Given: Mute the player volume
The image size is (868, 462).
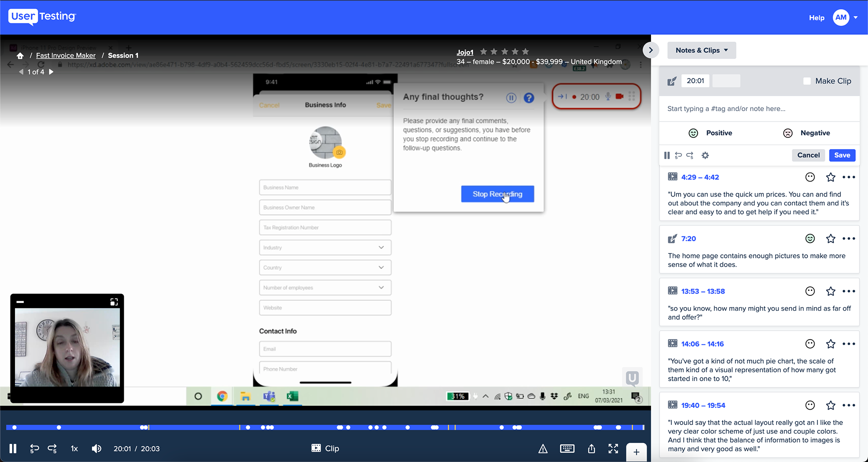Looking at the screenshot, I should point(96,448).
